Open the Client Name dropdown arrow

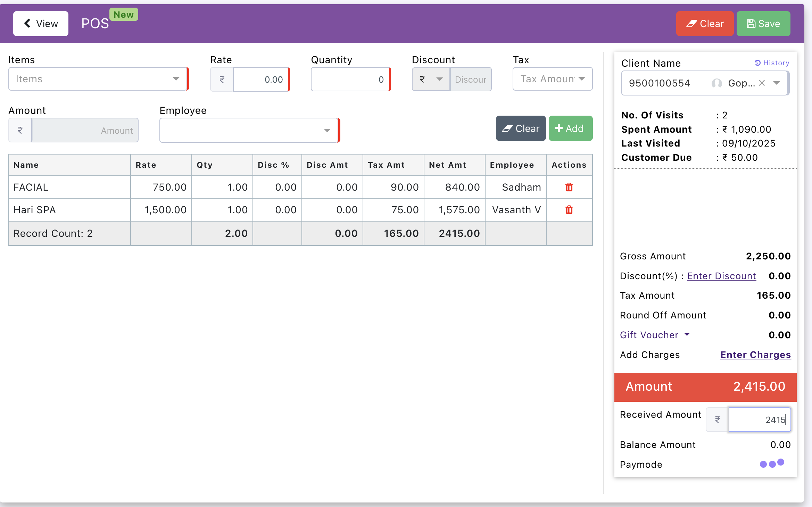pyautogui.click(x=777, y=83)
